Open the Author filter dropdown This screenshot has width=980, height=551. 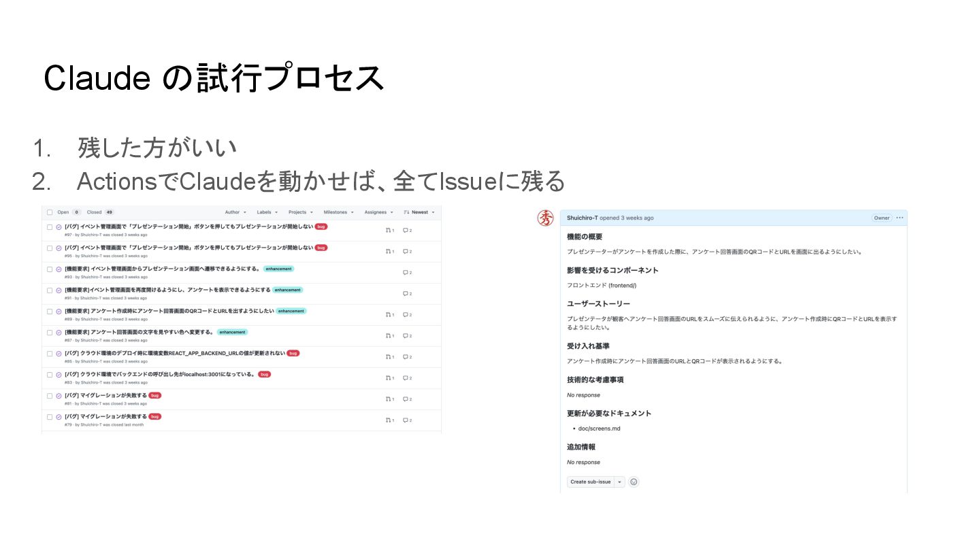click(x=235, y=212)
